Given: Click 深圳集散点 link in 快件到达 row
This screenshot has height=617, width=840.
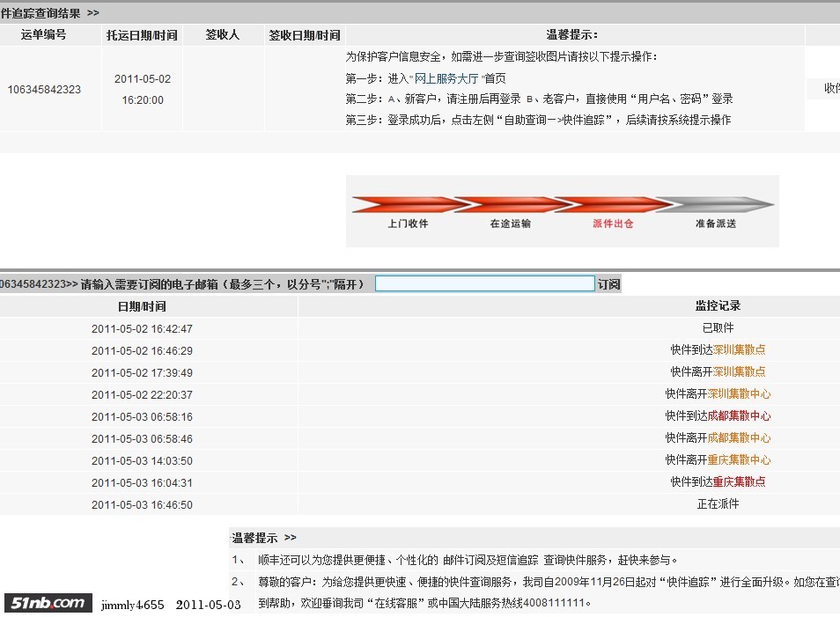Looking at the screenshot, I should pyautogui.click(x=739, y=349).
